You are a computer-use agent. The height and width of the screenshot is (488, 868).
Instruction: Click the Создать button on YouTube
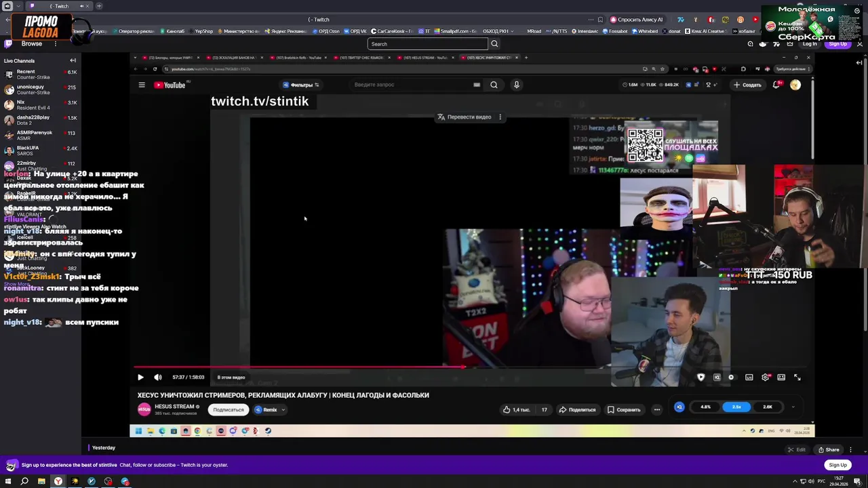click(747, 85)
